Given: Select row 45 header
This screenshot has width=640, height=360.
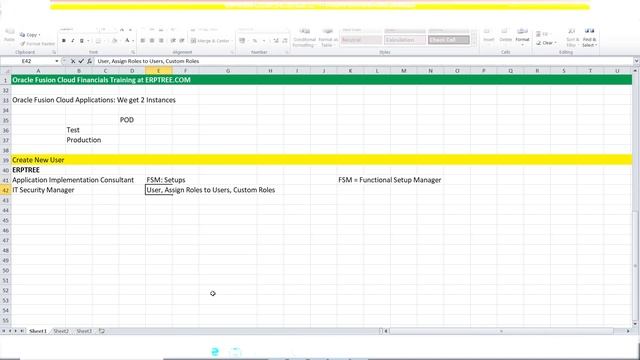Looking at the screenshot, I should [x=5, y=220].
